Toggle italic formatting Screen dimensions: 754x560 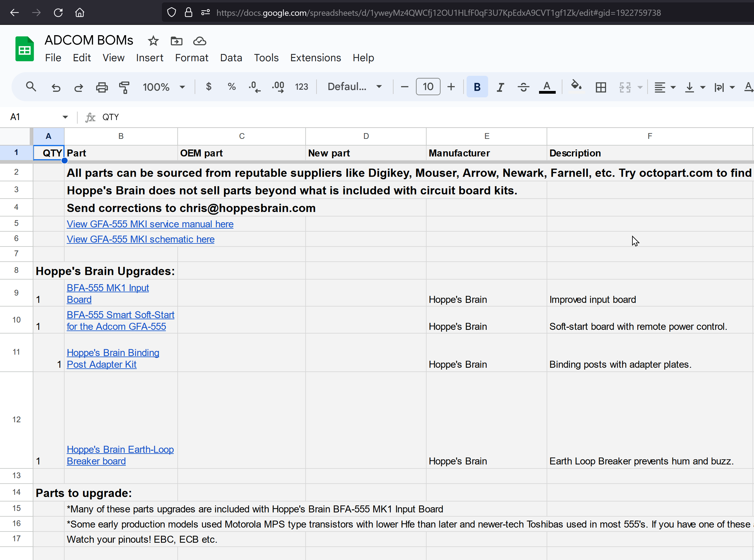[500, 87]
